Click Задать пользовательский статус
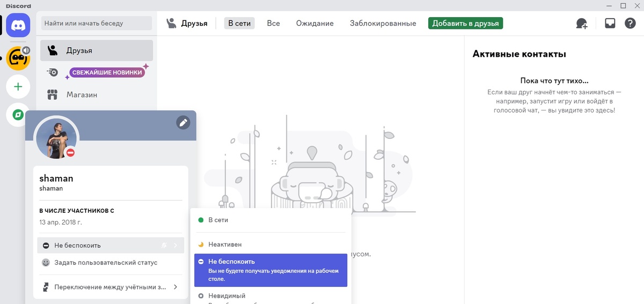This screenshot has height=304, width=644. [111, 263]
